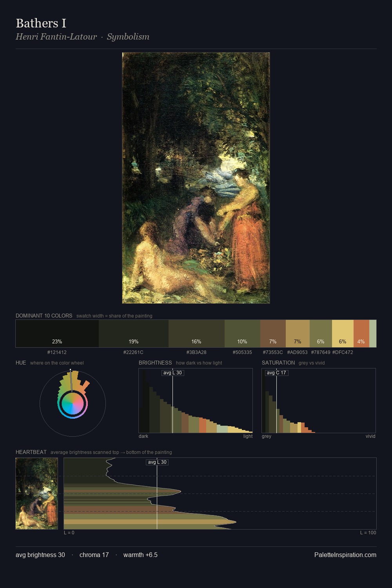
Task: Click the 'Bathers I' title
Action: (x=41, y=24)
